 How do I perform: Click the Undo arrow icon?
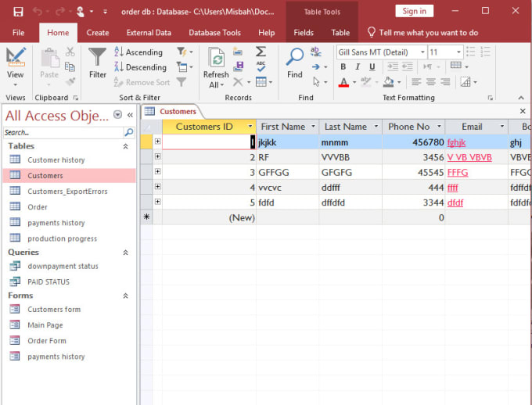pyautogui.click(x=38, y=12)
